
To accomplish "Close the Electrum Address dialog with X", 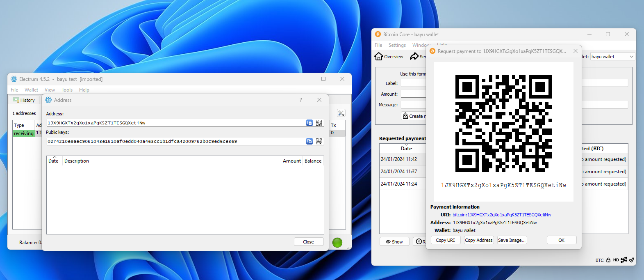I will click(x=319, y=100).
